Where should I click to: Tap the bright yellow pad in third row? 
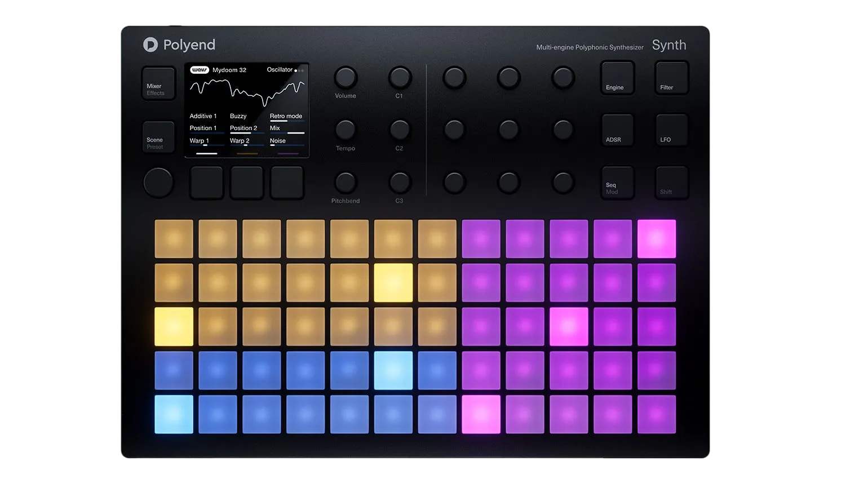click(174, 326)
